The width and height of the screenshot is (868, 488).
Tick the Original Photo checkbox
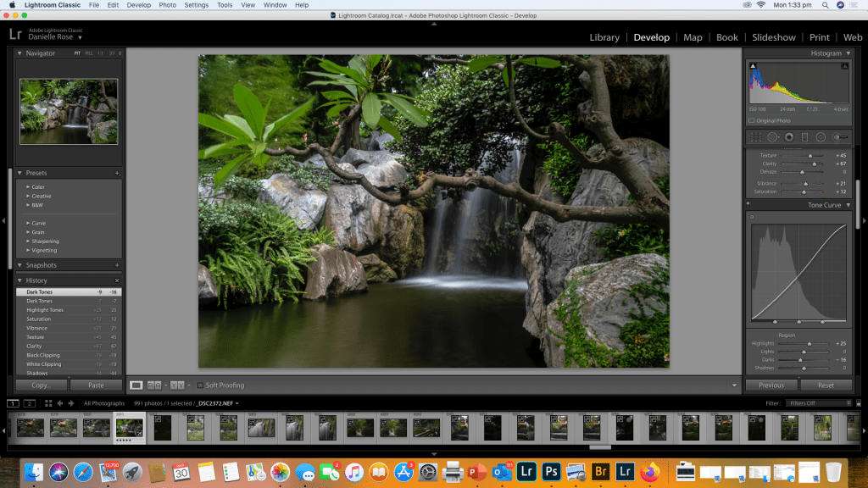751,120
